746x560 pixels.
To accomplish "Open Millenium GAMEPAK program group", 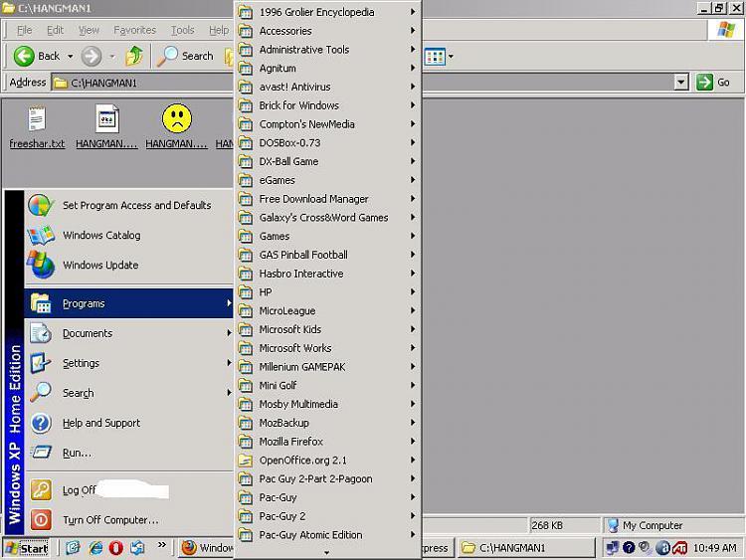I will (328, 367).
